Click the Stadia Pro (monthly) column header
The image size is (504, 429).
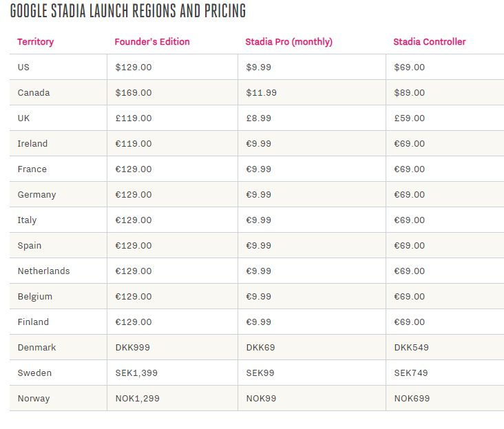(288, 42)
